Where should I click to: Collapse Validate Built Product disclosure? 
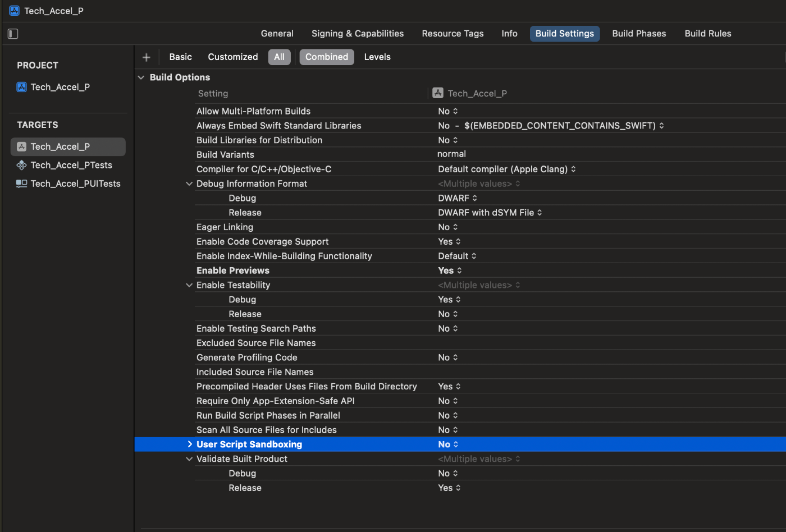point(189,459)
